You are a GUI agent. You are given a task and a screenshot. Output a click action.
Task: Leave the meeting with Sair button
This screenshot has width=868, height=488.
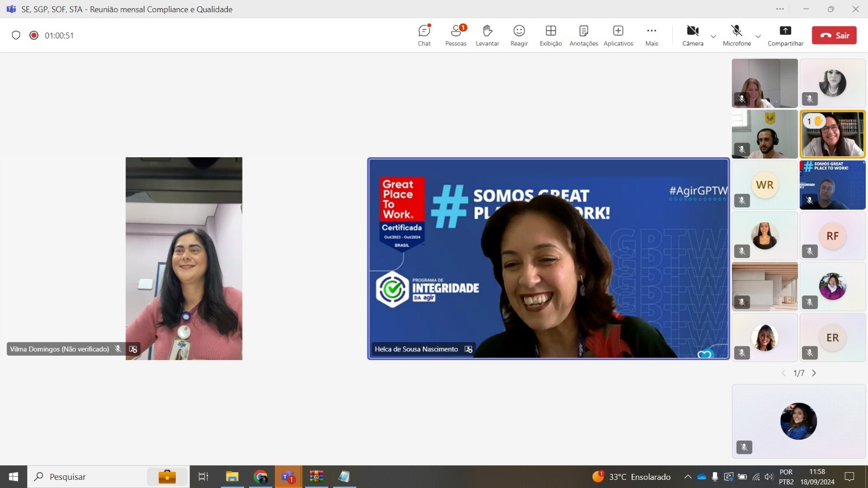[834, 35]
